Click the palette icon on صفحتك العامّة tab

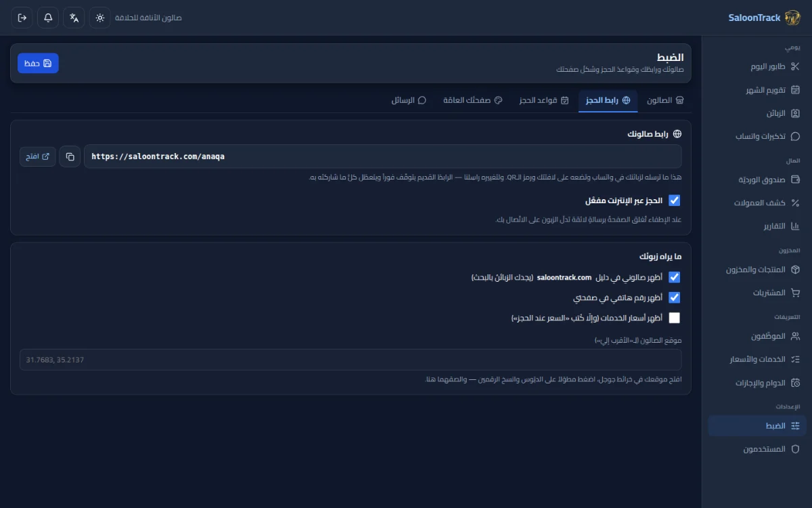(499, 100)
